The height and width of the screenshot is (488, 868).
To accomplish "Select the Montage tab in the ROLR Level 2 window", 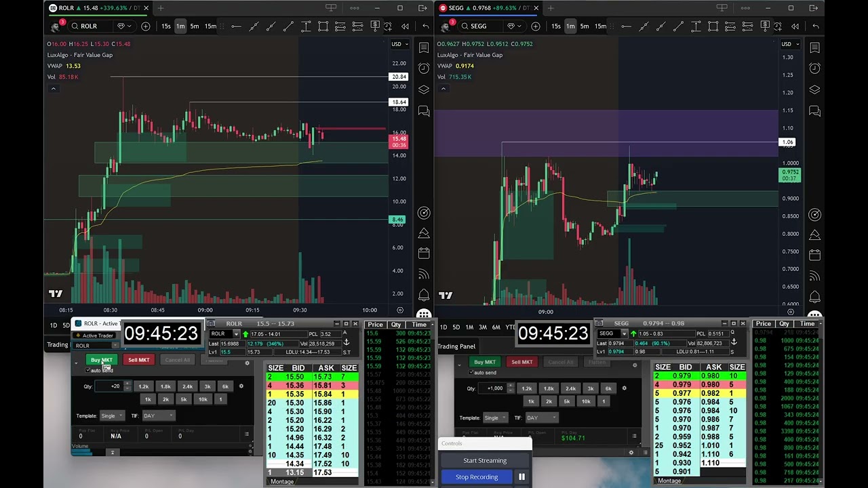I will [282, 481].
